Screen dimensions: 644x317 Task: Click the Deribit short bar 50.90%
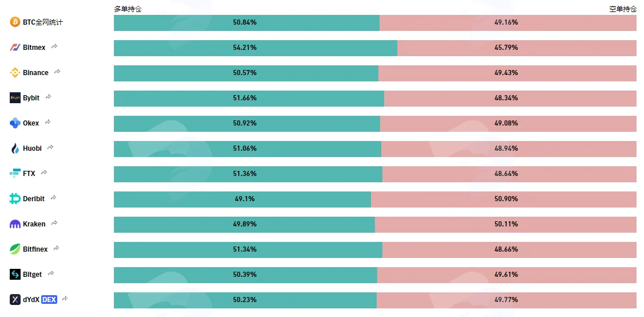[504, 199]
